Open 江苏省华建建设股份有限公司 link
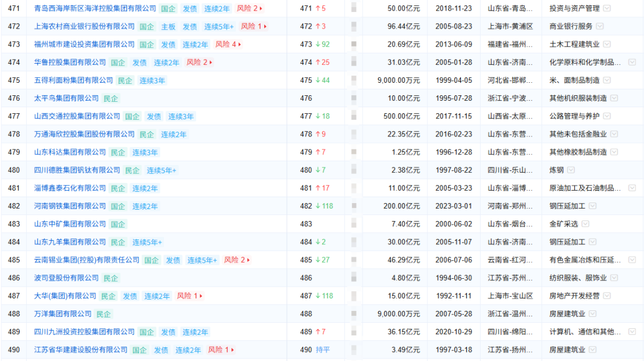Viewport: 644px width, 361px height. [80, 350]
